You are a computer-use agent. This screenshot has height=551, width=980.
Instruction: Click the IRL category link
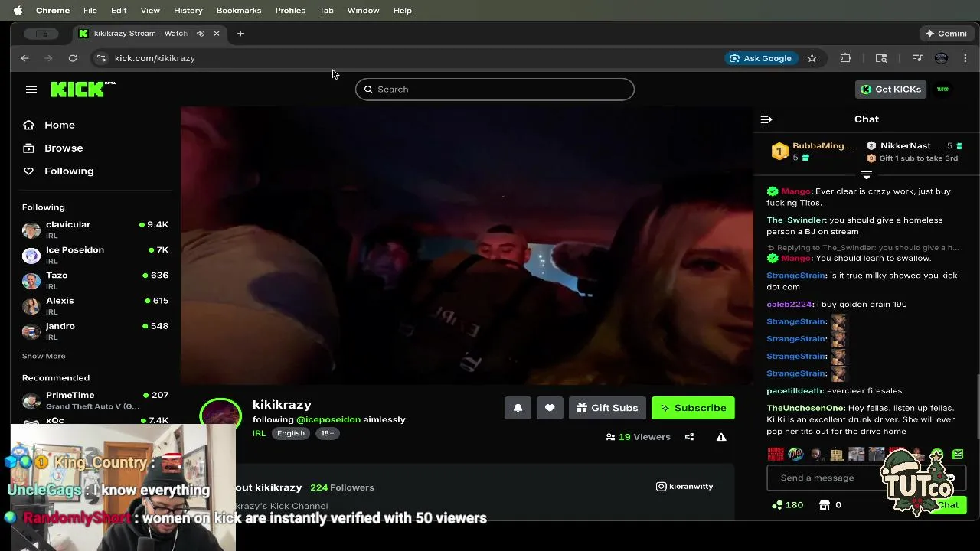259,433
